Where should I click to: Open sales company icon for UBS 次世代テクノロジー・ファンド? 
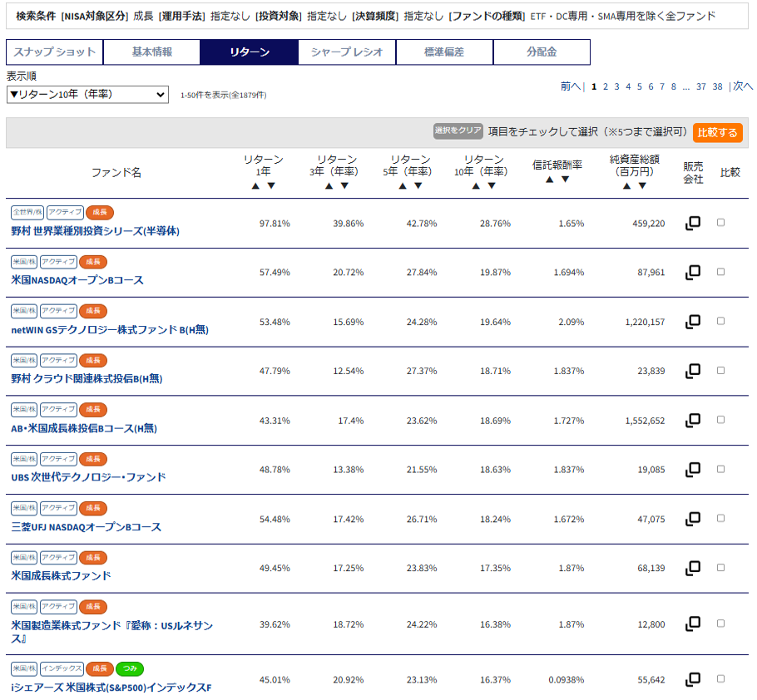pyautogui.click(x=692, y=470)
